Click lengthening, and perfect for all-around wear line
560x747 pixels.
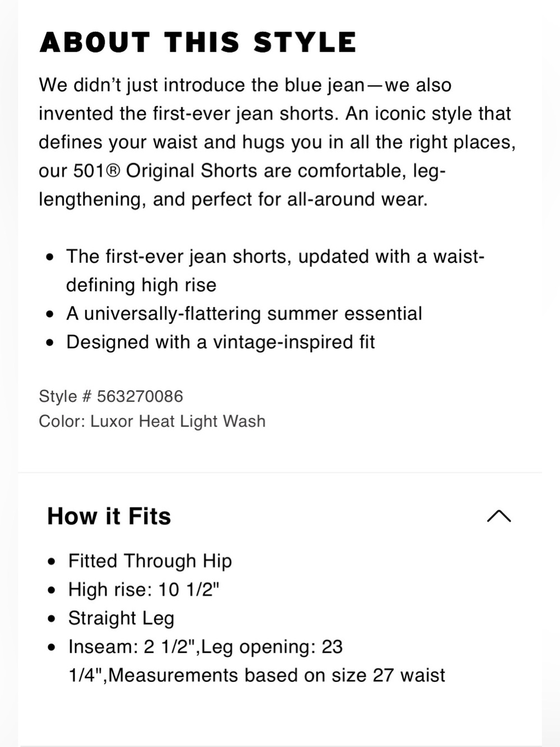click(233, 199)
